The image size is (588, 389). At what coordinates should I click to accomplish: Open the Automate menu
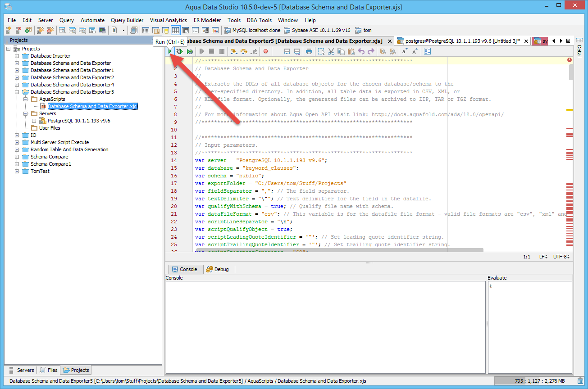point(93,20)
